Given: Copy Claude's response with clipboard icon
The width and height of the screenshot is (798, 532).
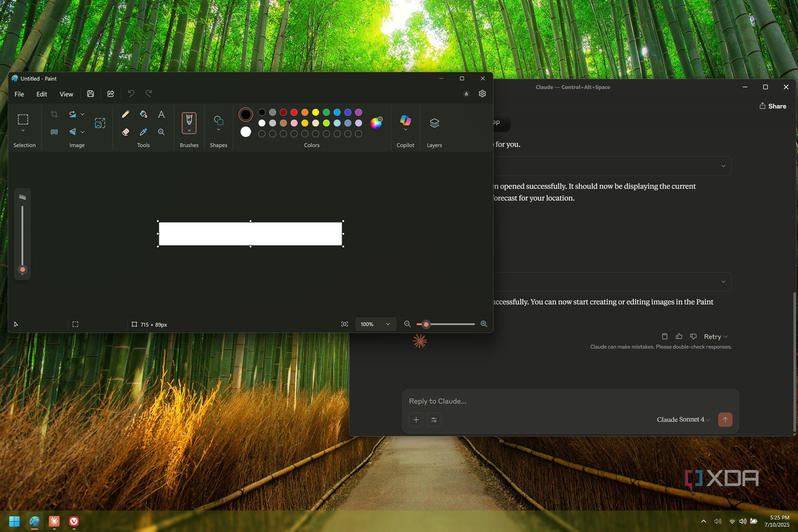Looking at the screenshot, I should (x=664, y=337).
